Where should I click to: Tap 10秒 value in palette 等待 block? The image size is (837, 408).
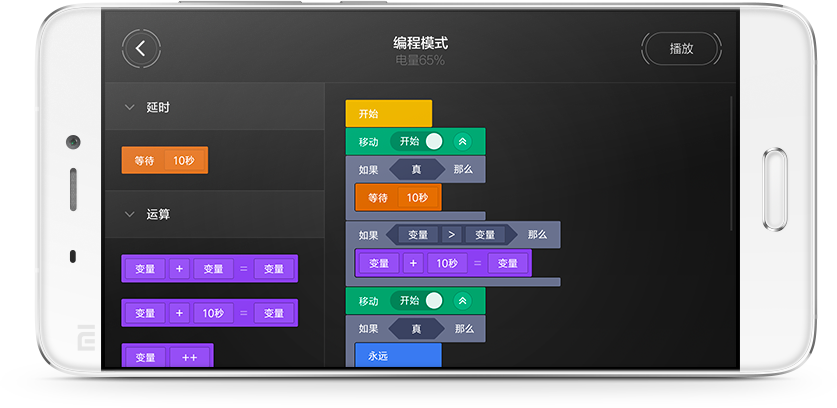click(183, 160)
